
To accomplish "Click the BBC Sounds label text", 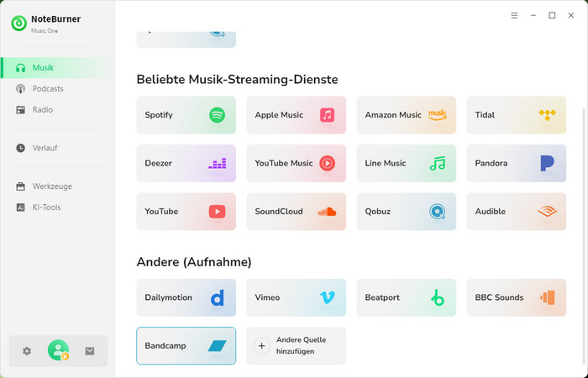I will click(x=499, y=297).
